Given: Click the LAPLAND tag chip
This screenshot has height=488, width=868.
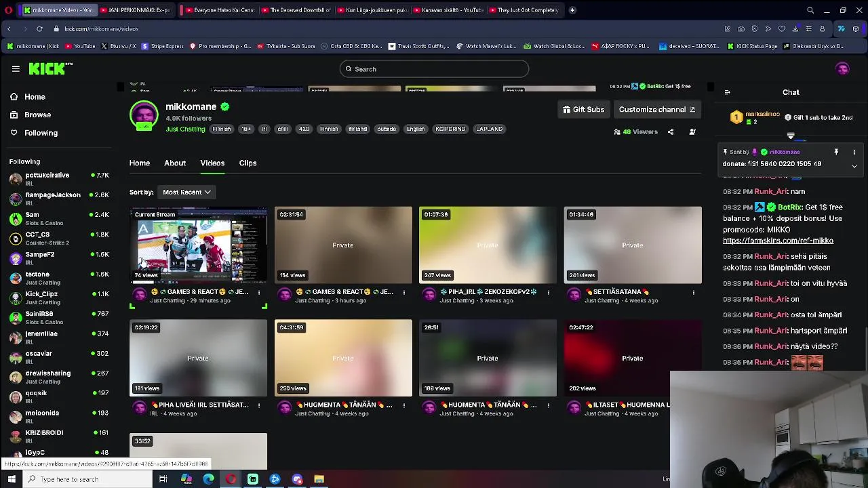Looking at the screenshot, I should pyautogui.click(x=489, y=129).
